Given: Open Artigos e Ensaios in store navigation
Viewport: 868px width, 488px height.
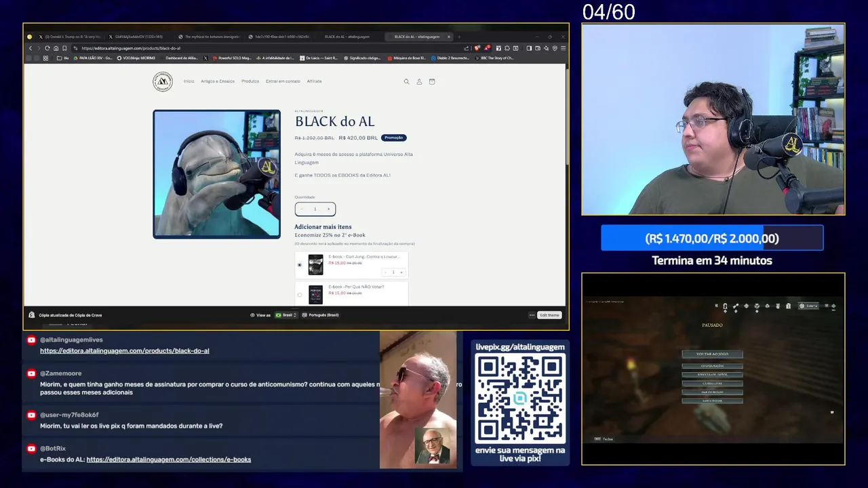Looking at the screenshot, I should tap(218, 81).
